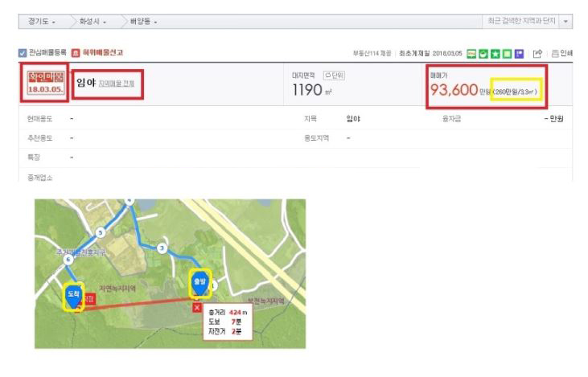Expand recently searched areas dropdown arrow

tap(566, 21)
